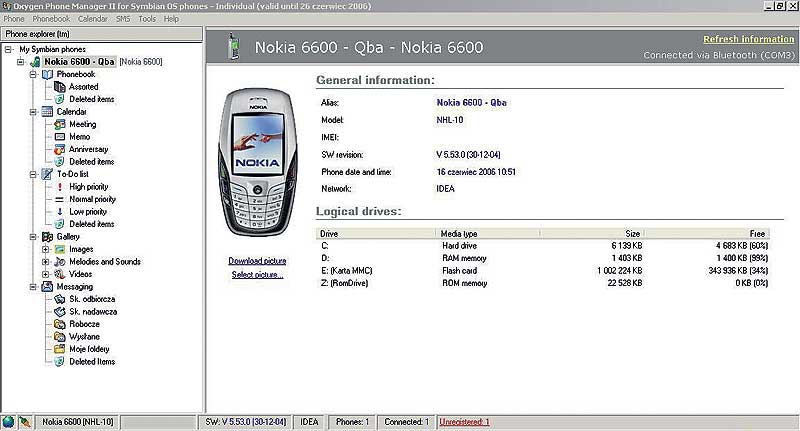Click the Calendar grid icon

coord(47,112)
